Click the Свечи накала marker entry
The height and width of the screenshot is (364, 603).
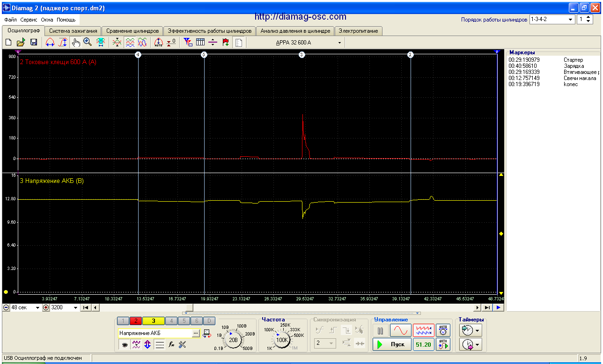point(553,78)
